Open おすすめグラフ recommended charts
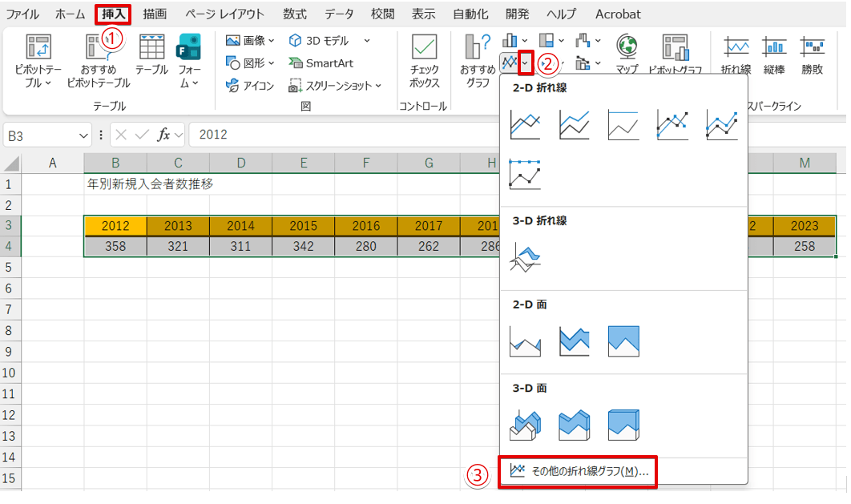This screenshot has width=851, height=504. (x=478, y=62)
